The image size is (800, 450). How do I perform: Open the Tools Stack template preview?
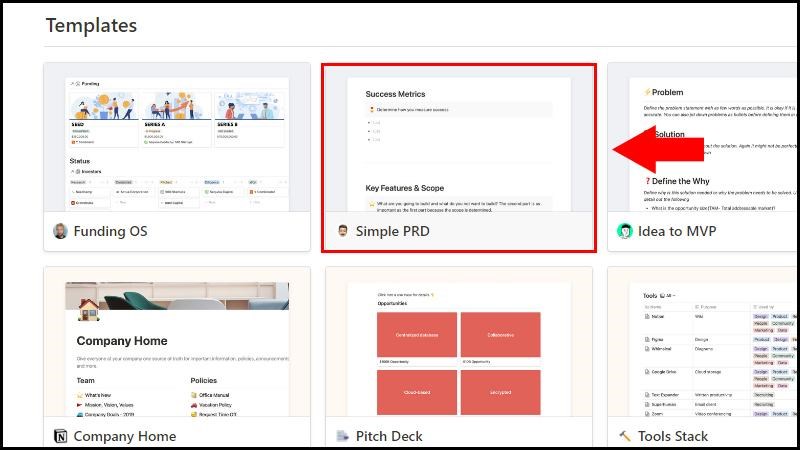704,342
